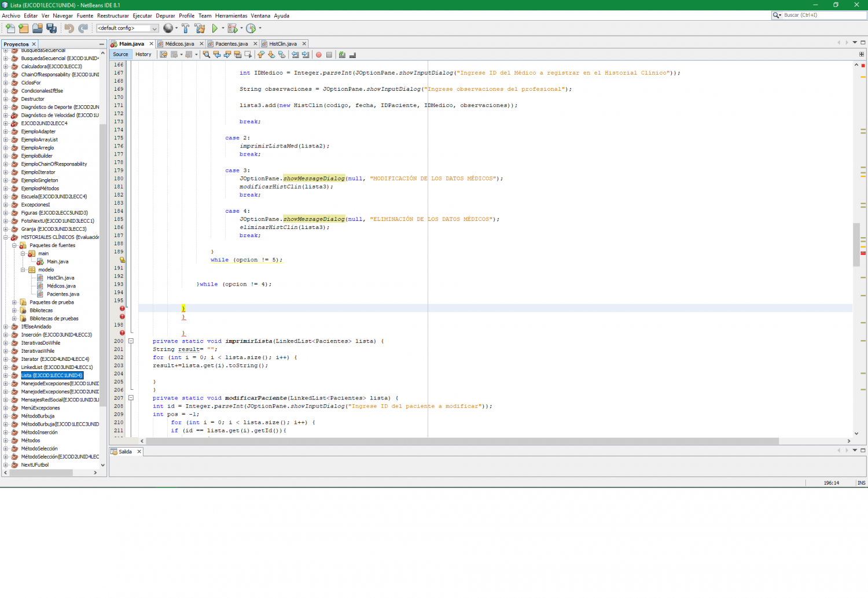Open the Depurar menu
This screenshot has height=598, width=868.
pyautogui.click(x=165, y=16)
